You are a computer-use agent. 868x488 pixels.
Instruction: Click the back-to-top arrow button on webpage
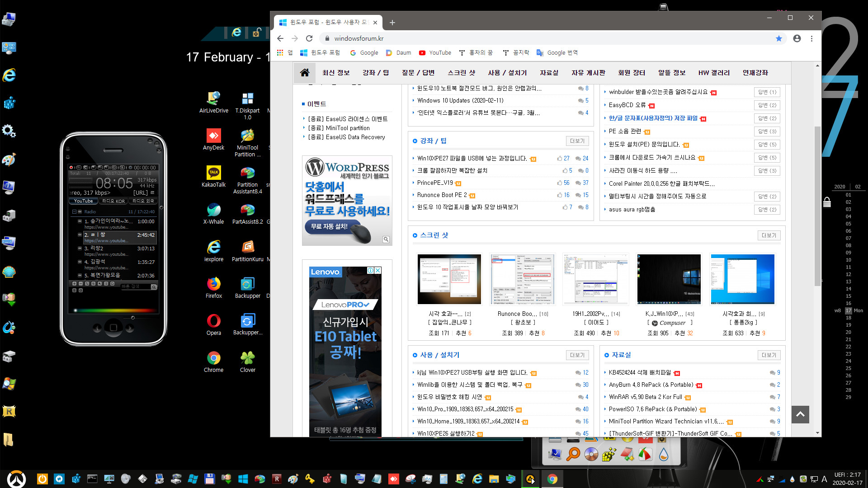[x=800, y=414]
